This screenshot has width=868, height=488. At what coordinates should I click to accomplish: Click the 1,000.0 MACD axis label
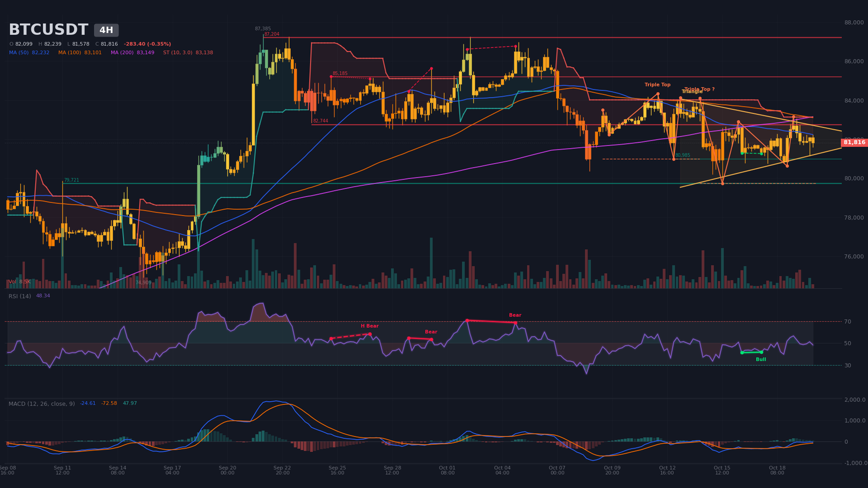(855, 421)
